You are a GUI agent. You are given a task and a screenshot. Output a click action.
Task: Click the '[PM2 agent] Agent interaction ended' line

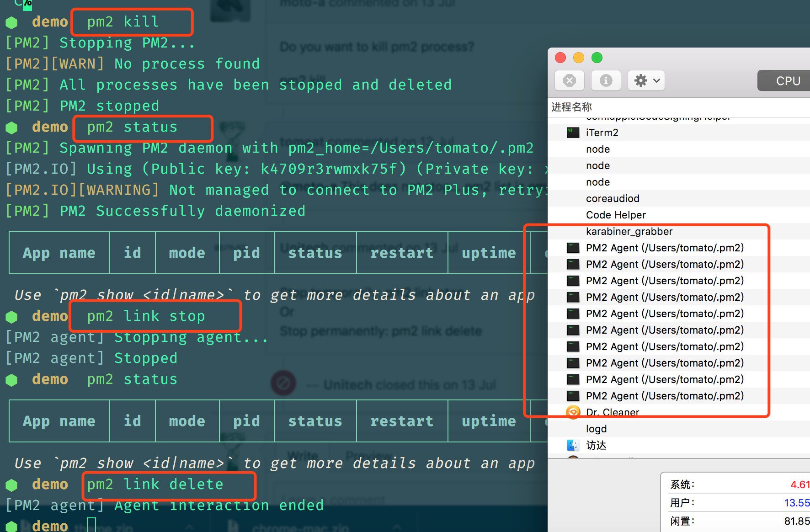164,505
